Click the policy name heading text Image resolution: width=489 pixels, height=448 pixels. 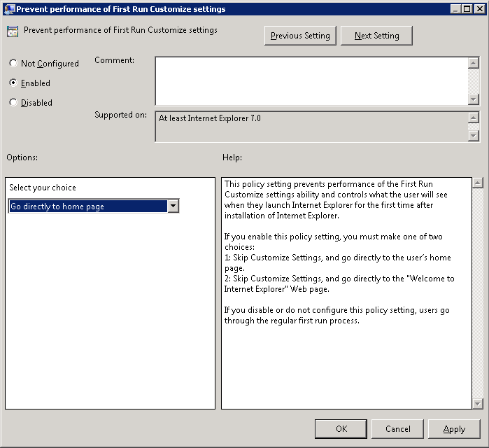[121, 30]
